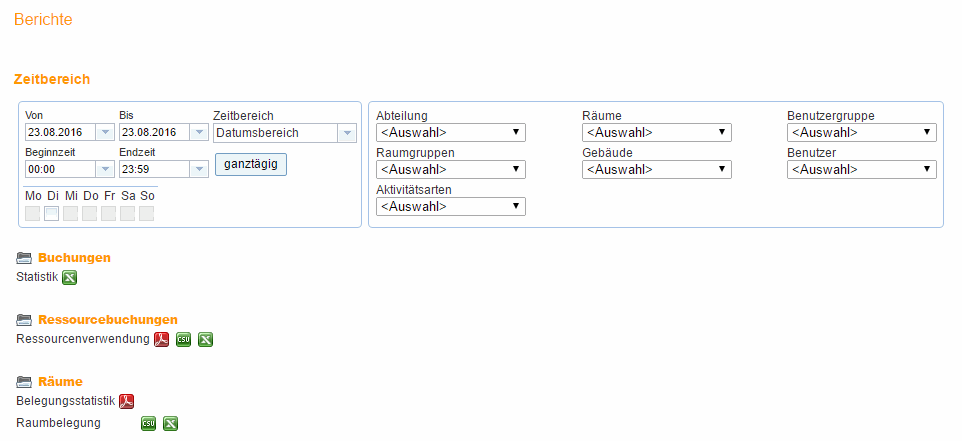The height and width of the screenshot is (441, 962).
Task: Enable the So weekday checkbox
Action: (x=146, y=213)
